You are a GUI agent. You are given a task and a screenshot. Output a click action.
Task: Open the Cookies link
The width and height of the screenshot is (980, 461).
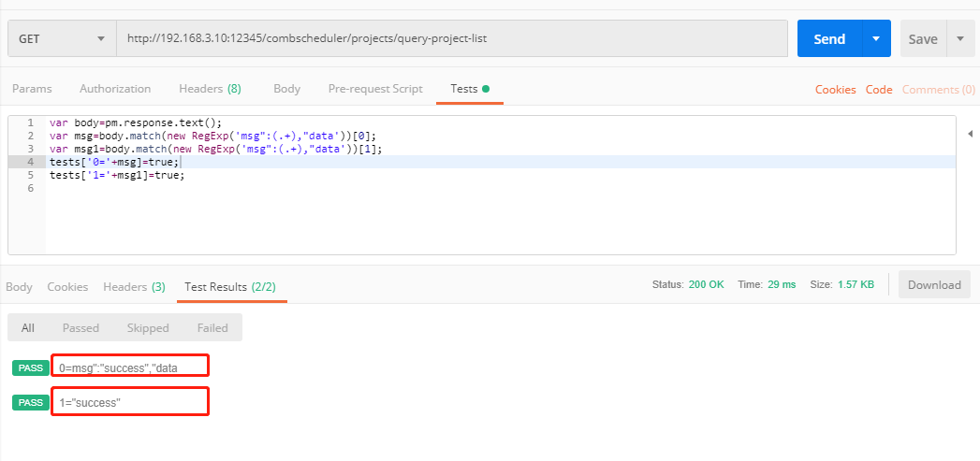pos(836,90)
